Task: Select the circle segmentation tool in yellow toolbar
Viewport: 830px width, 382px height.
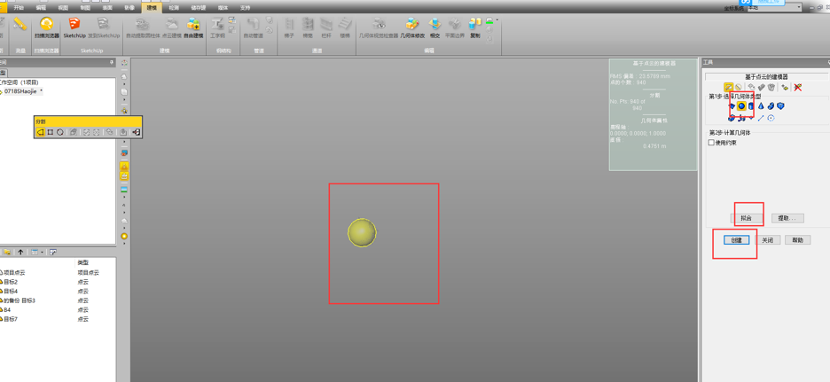Action: pos(60,132)
